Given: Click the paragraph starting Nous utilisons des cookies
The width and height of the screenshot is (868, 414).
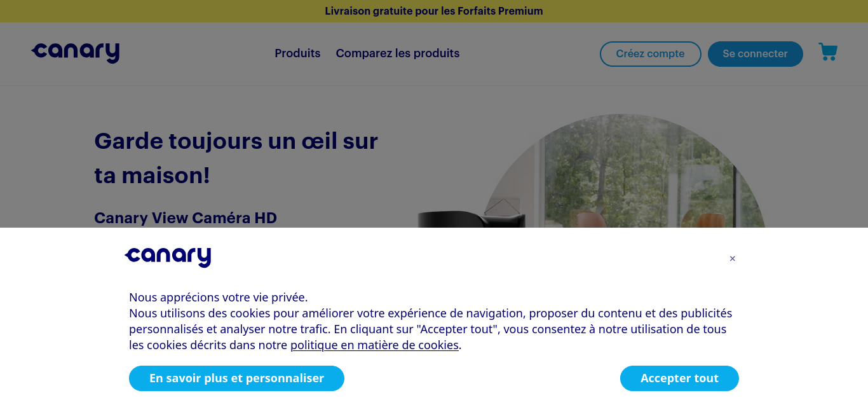Looking at the screenshot, I should click(431, 329).
